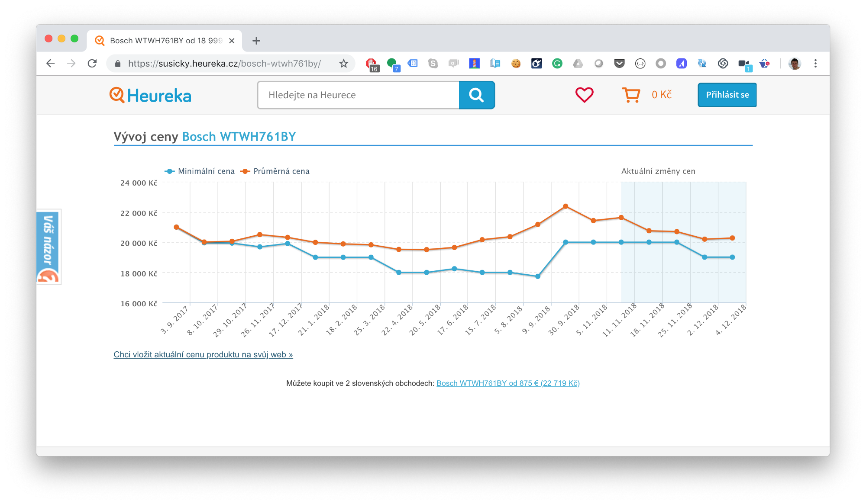Click the Skype extension icon
This screenshot has height=504, width=866.
[433, 64]
